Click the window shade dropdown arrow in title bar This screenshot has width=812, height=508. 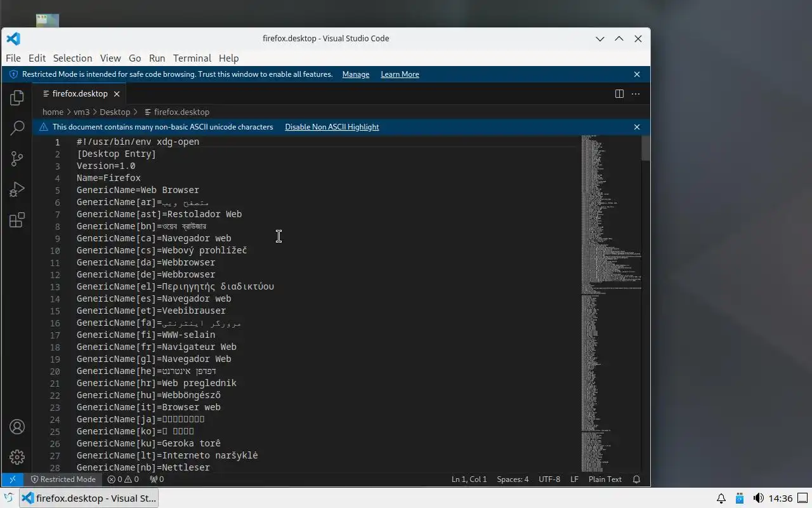(x=600, y=38)
